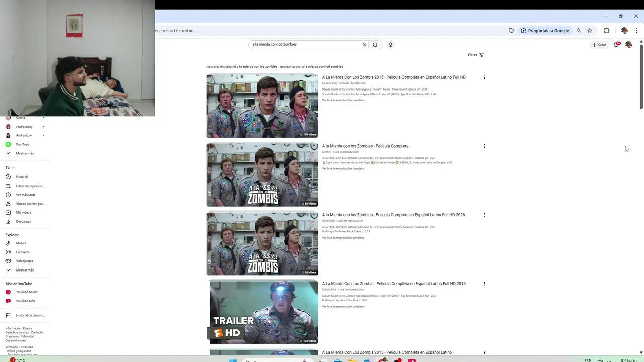The width and height of the screenshot is (644, 362).
Task: Open the YouTube account avatar menu
Action: pos(628,45)
